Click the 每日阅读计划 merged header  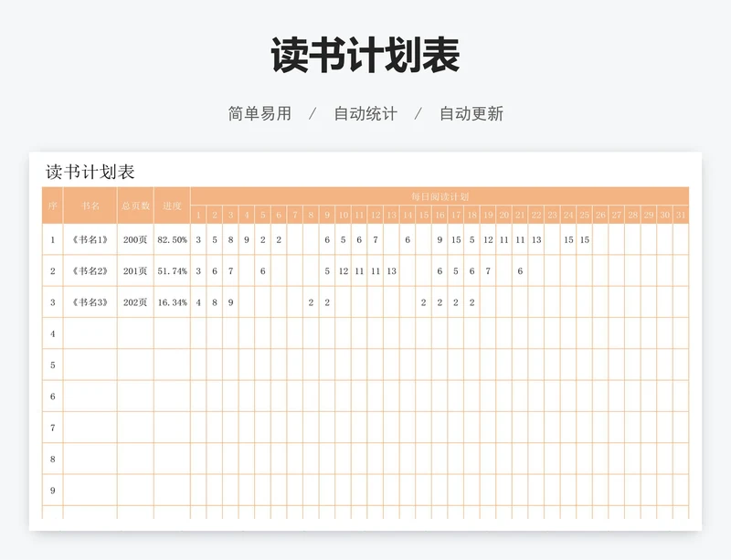[x=440, y=196]
